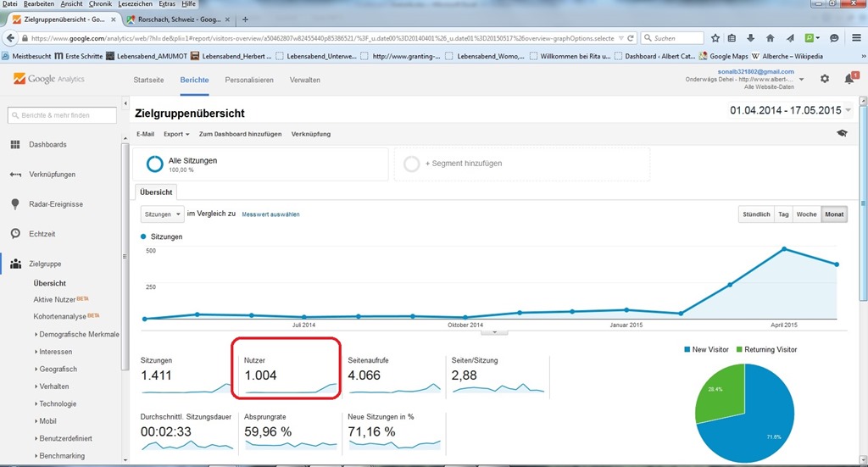Set chart granularity to Tag

[783, 214]
